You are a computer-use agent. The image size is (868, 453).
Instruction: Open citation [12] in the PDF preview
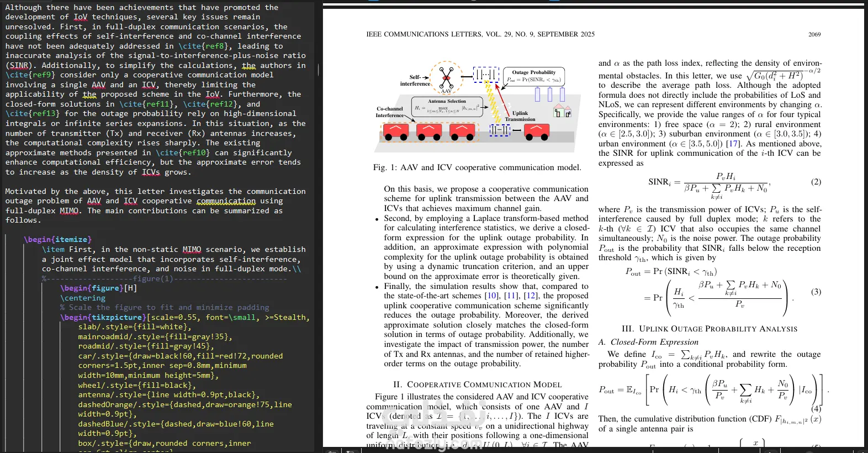[531, 296]
